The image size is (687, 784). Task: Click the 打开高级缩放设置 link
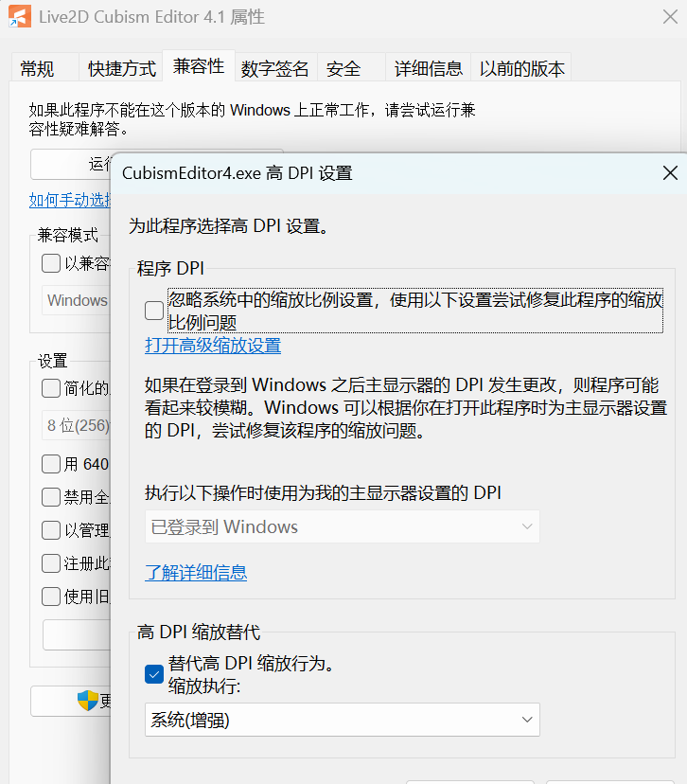213,346
